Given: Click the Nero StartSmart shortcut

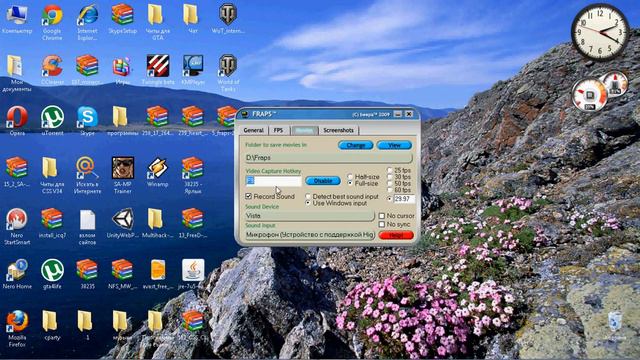Looking at the screenshot, I should click(x=17, y=227).
